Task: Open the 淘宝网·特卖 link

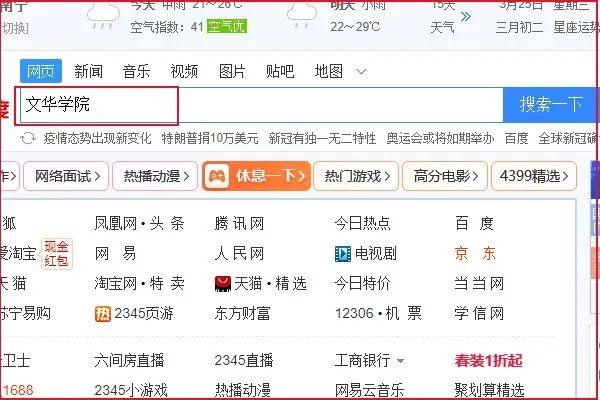Action: coord(140,284)
